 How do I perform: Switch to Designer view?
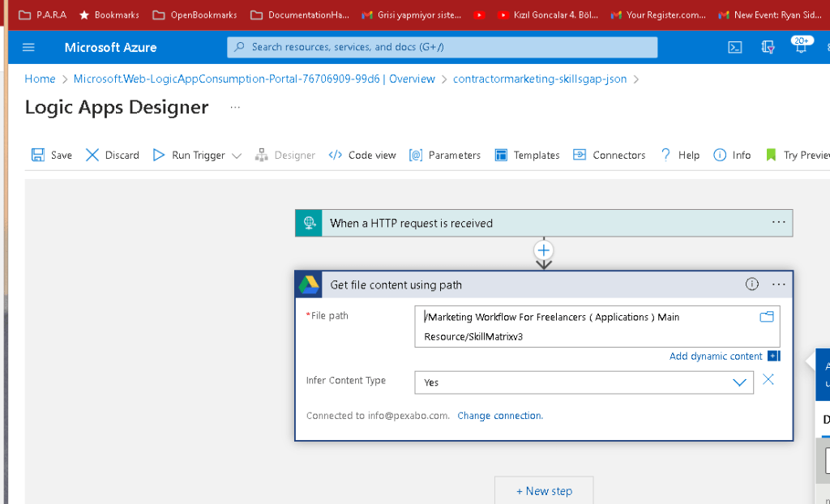pos(285,155)
